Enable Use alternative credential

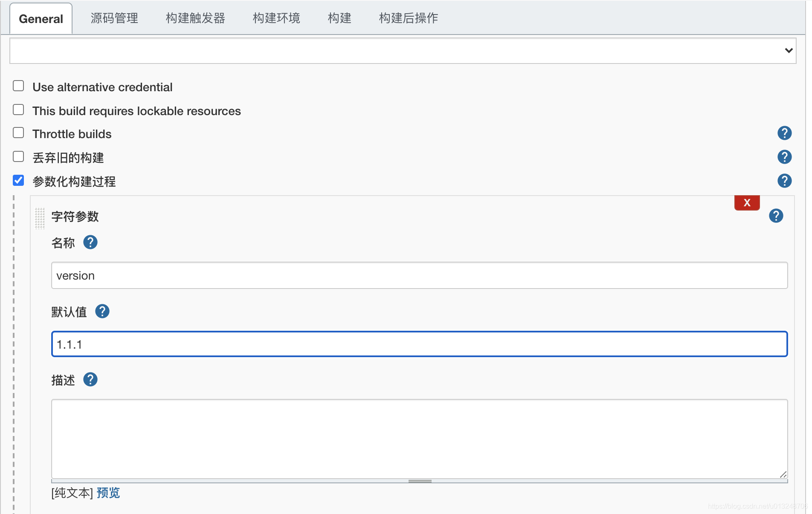tap(18, 86)
